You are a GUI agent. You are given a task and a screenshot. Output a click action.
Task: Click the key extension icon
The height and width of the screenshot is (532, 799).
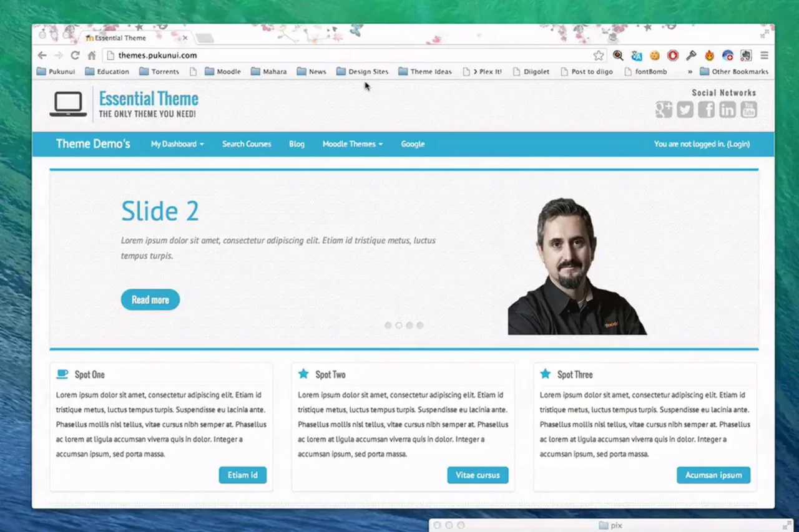(x=691, y=56)
